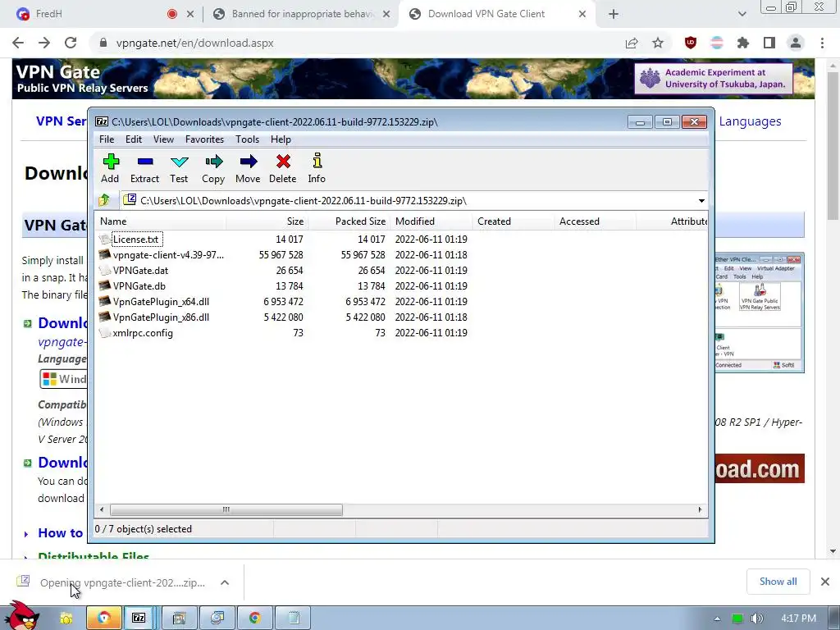Click the 7-Zip taskbar button
The height and width of the screenshot is (630, 840).
139,618
